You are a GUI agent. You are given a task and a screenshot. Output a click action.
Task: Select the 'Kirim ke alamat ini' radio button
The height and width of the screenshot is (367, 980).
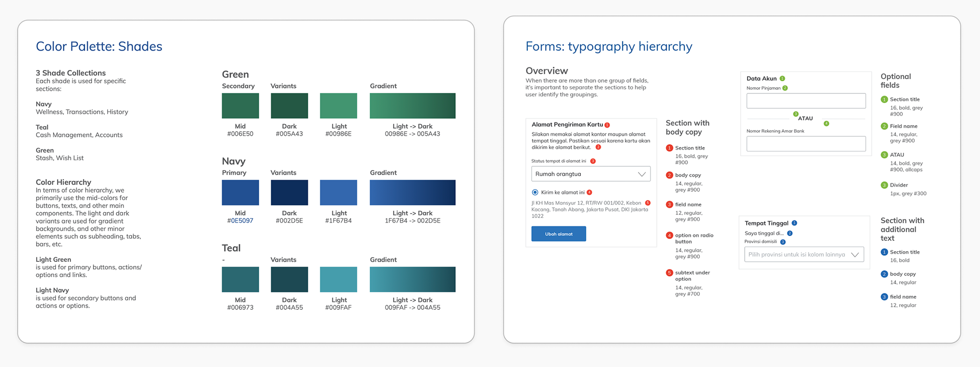[535, 192]
